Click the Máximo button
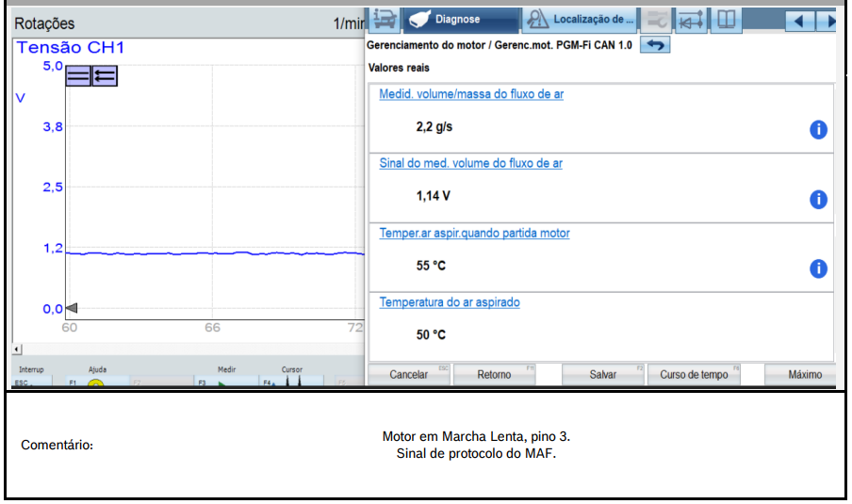The width and height of the screenshot is (852, 504). tap(804, 375)
